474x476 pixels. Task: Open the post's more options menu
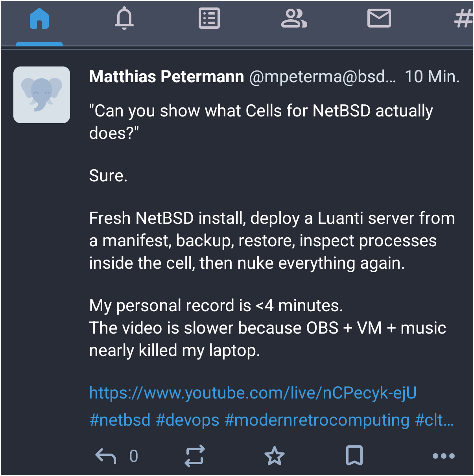click(443, 456)
